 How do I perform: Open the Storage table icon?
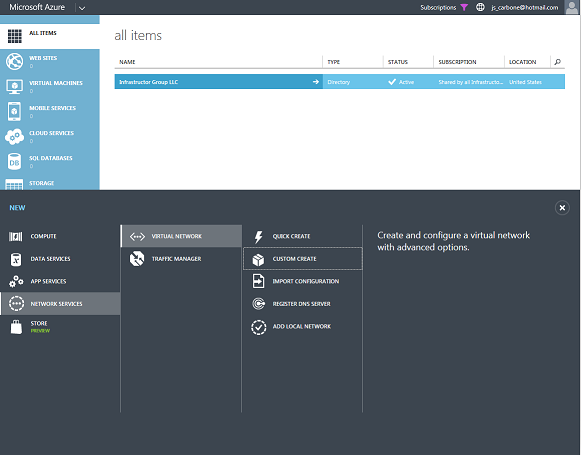pyautogui.click(x=14, y=185)
